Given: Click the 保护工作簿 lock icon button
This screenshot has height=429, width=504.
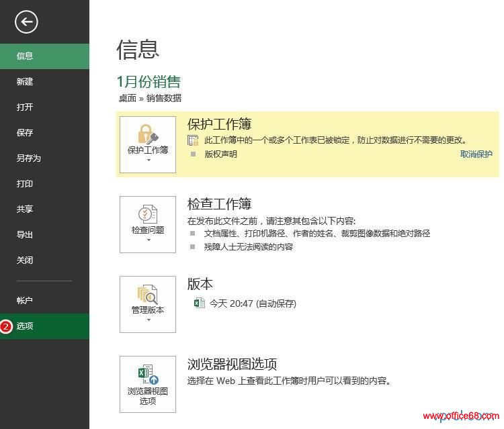Looking at the screenshot, I should click(148, 144).
